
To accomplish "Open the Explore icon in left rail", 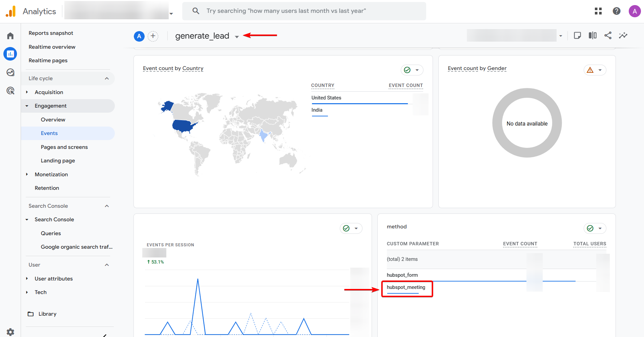I will [10, 72].
